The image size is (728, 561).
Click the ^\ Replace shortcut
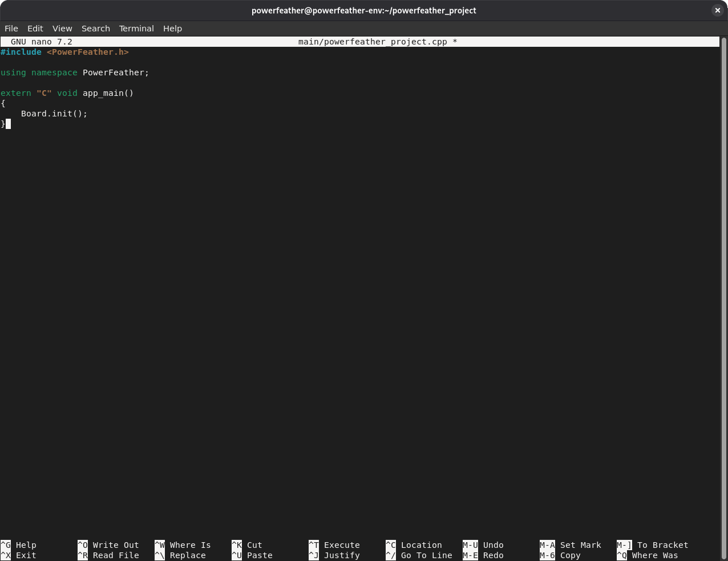[180, 555]
